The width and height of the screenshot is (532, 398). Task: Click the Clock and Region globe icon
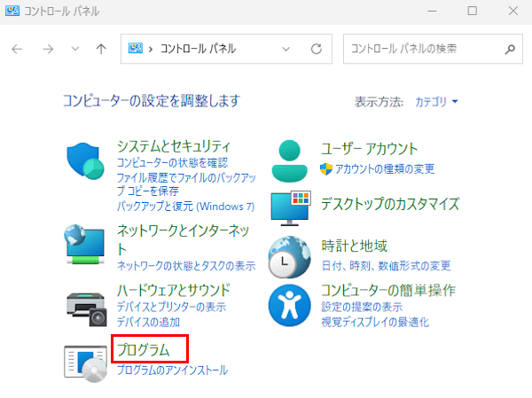(x=289, y=257)
